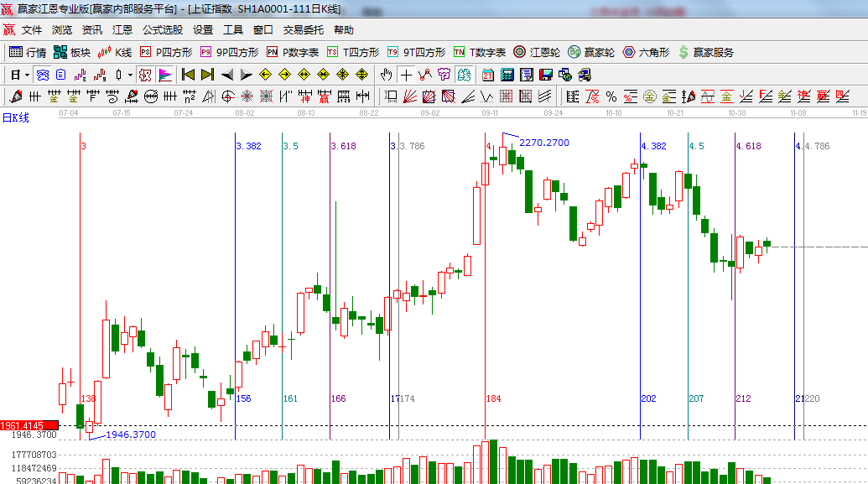Open the calendar icon showing 21
This screenshot has width=868, height=484.
487,75
